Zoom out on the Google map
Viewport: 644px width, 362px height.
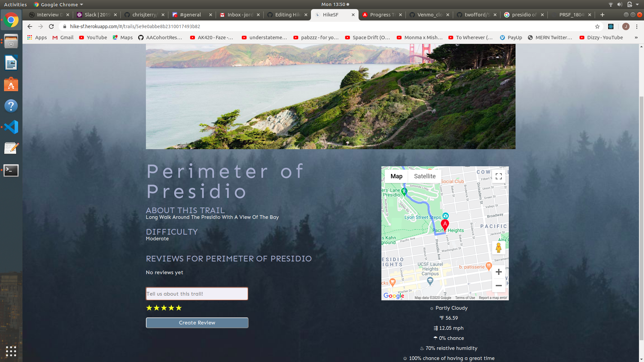pos(498,286)
